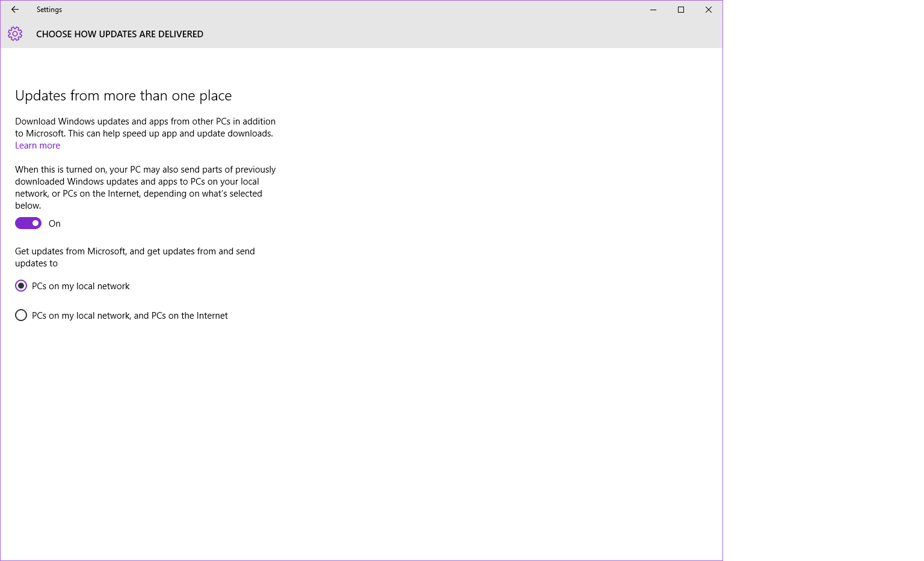Click the 'Updates from more than one place' heading
This screenshot has width=924, height=561.
click(x=123, y=96)
